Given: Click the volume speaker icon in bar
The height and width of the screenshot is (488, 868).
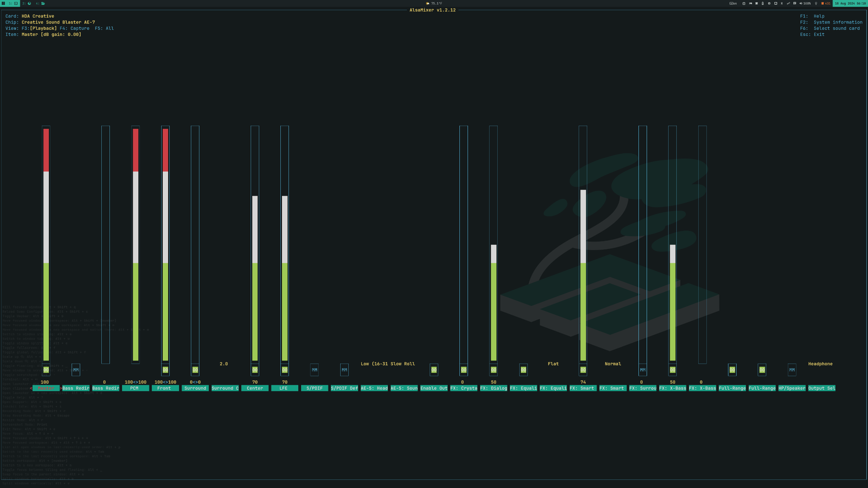Looking at the screenshot, I should (x=800, y=3).
